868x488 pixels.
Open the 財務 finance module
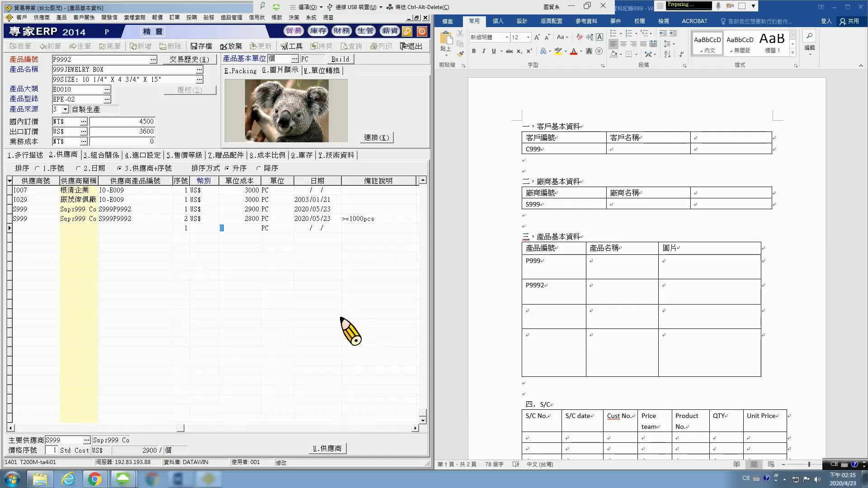click(x=342, y=31)
